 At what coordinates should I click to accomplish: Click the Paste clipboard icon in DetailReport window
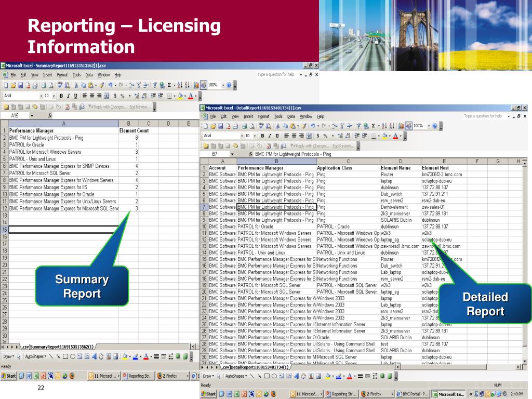pos(293,126)
